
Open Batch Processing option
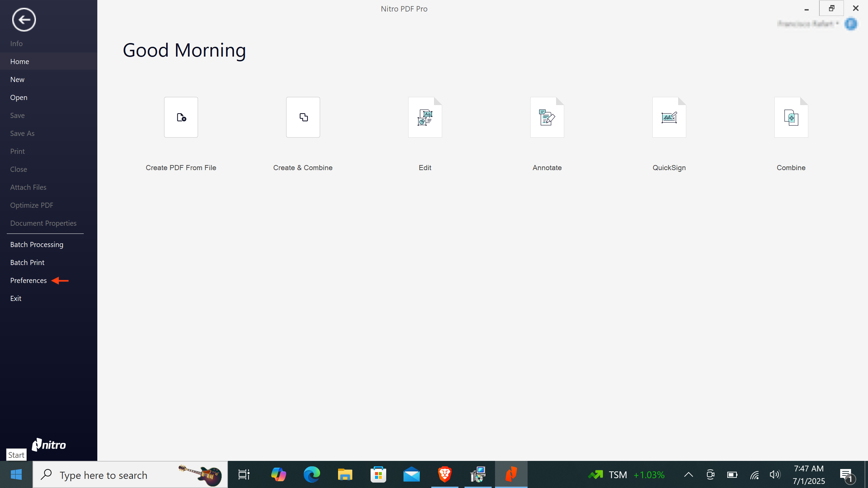click(37, 244)
